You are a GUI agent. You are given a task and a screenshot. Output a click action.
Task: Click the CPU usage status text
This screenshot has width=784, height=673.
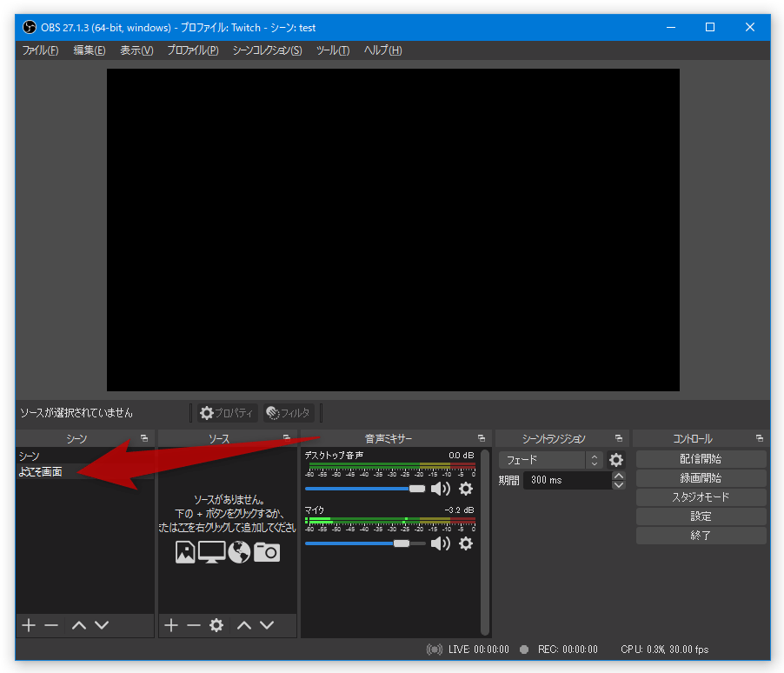click(665, 650)
